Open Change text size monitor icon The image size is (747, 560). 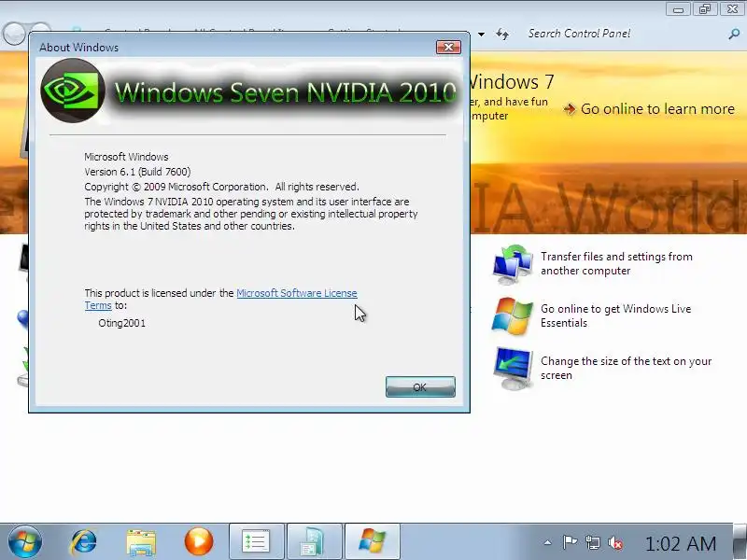tap(513, 368)
